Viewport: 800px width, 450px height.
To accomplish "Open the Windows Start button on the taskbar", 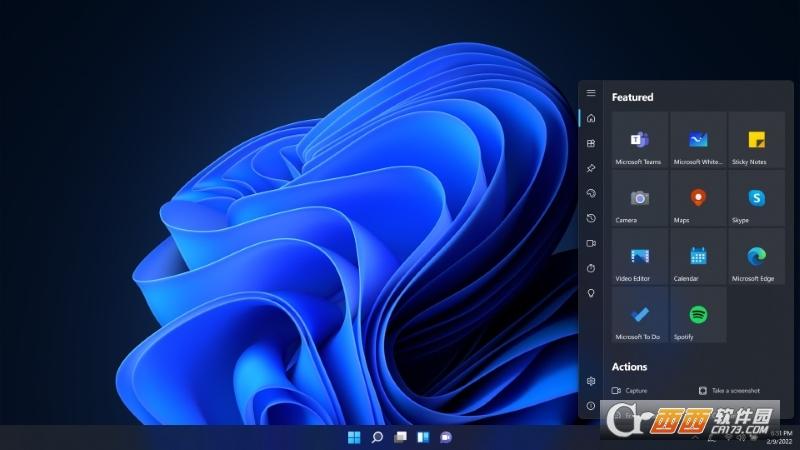I will tap(354, 437).
